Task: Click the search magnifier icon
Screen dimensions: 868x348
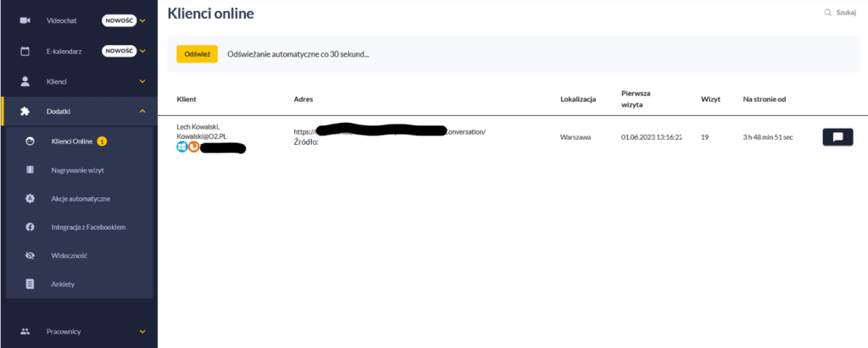Action: click(828, 12)
